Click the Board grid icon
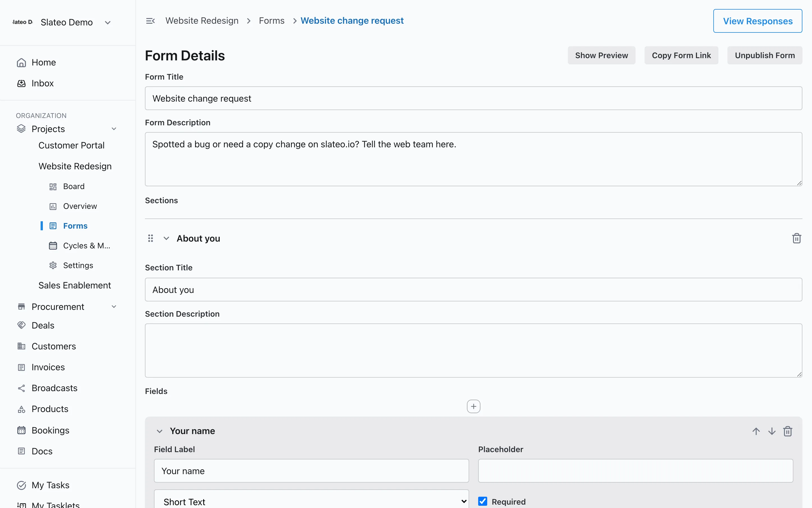This screenshot has height=508, width=812. pos(53,187)
